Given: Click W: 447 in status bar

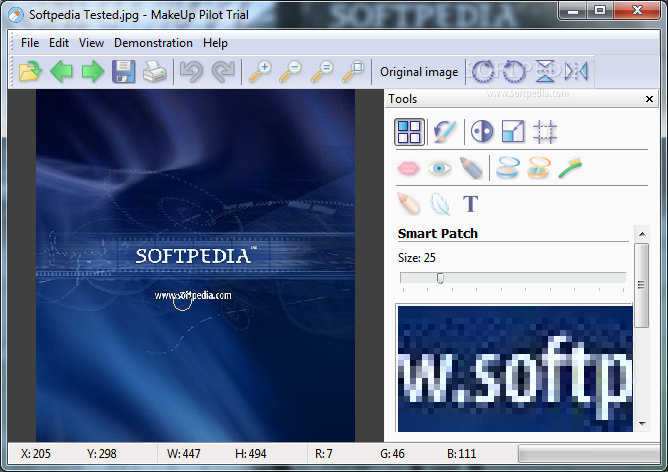Looking at the screenshot, I should 184,454.
